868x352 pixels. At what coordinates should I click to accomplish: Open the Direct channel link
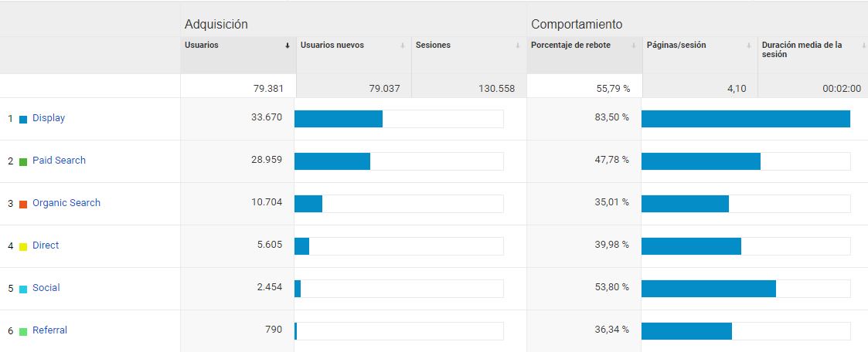click(46, 245)
